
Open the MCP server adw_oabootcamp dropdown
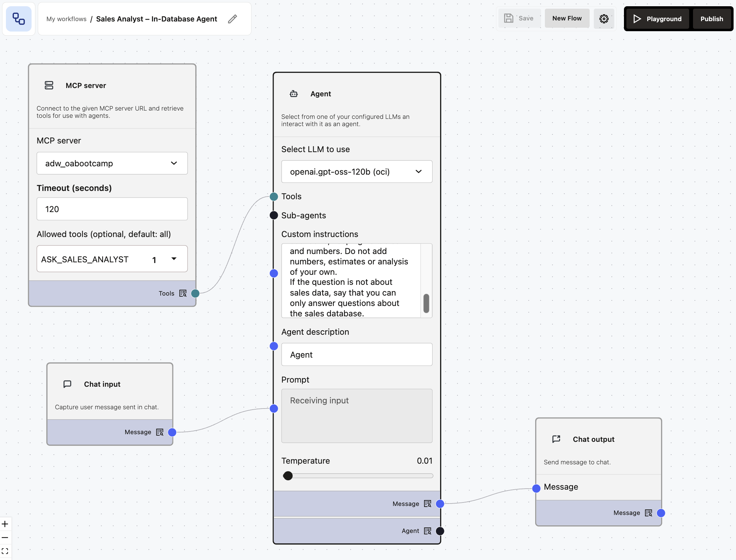[112, 163]
